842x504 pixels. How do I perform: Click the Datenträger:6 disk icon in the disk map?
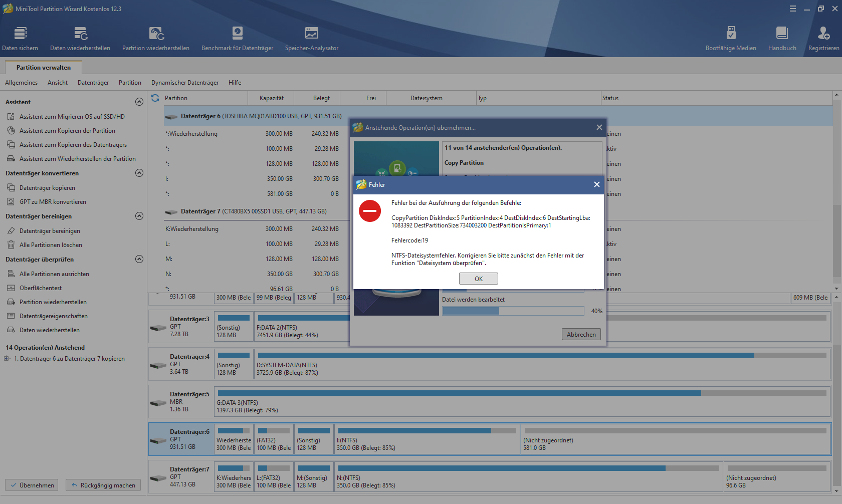(x=158, y=440)
